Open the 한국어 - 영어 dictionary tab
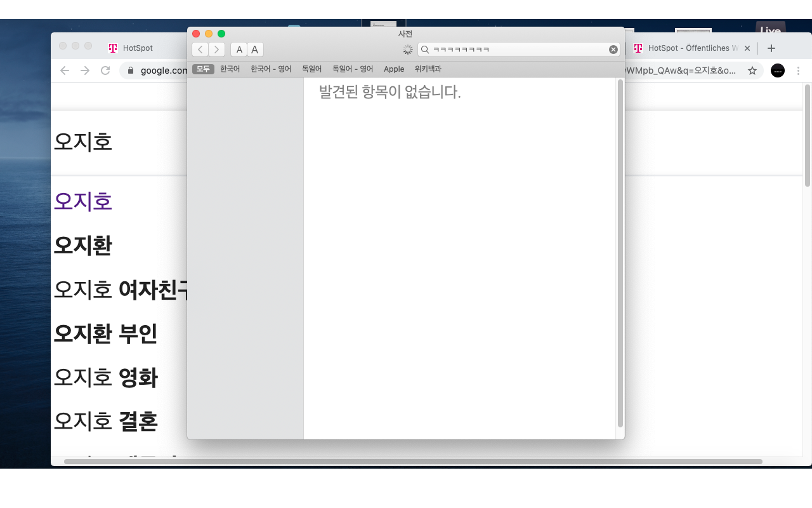Screen dimensions: 812x508 (271, 69)
